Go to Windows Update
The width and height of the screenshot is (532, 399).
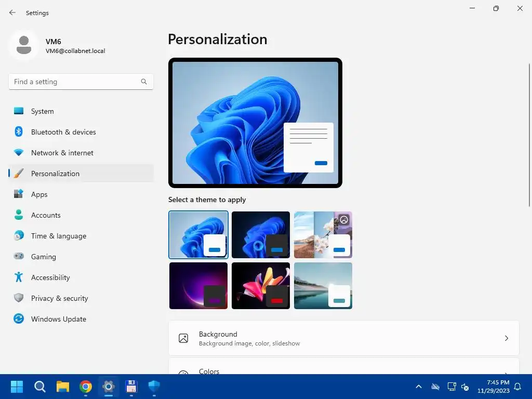[x=81, y=319]
